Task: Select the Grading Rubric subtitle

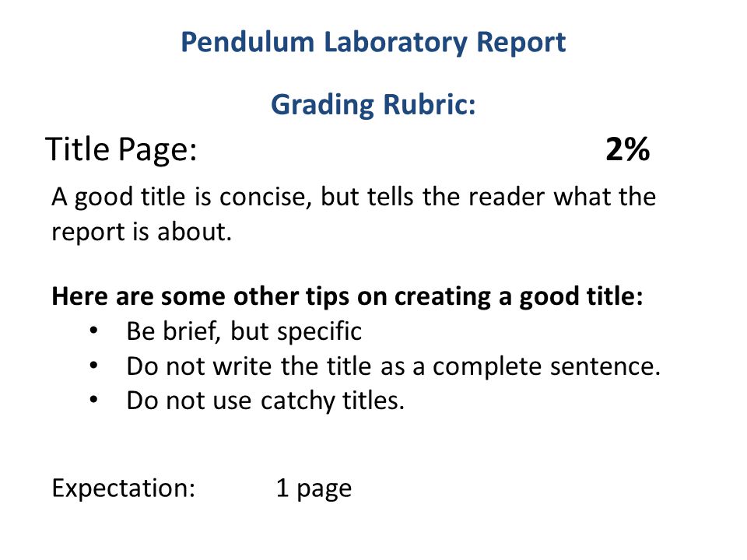Action: (x=373, y=105)
